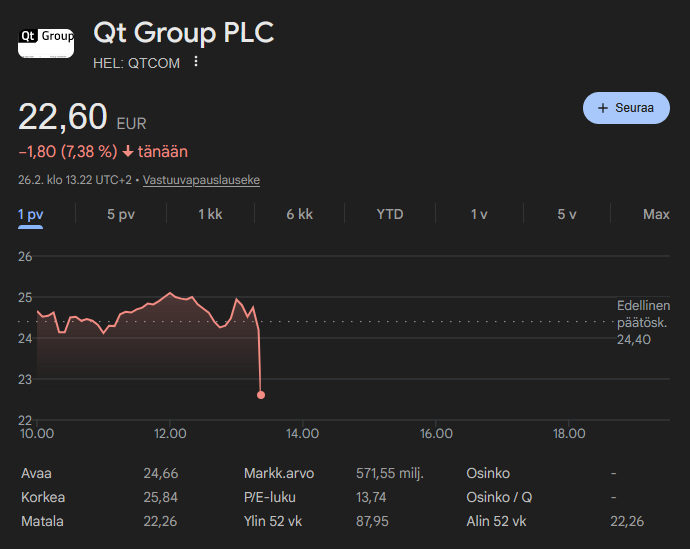Image resolution: width=690 pixels, height=549 pixels.
Task: Click the P/E-luku value 13,74
Action: click(371, 497)
